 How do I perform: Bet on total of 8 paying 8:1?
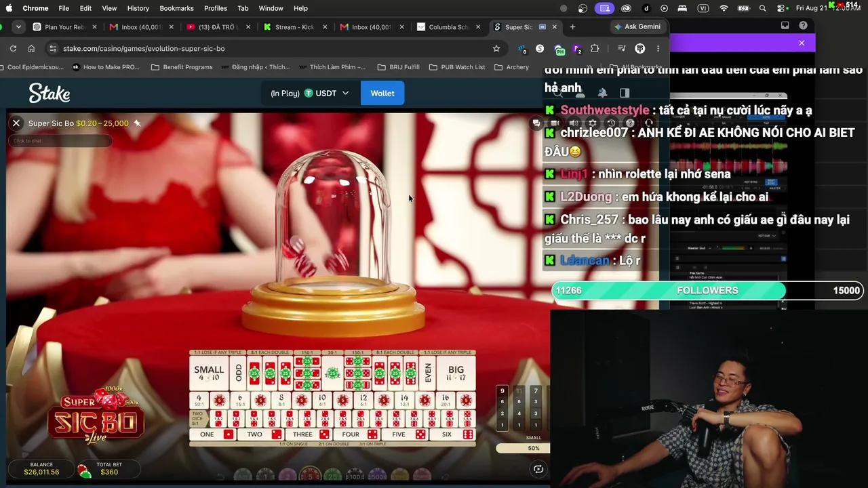tap(281, 400)
